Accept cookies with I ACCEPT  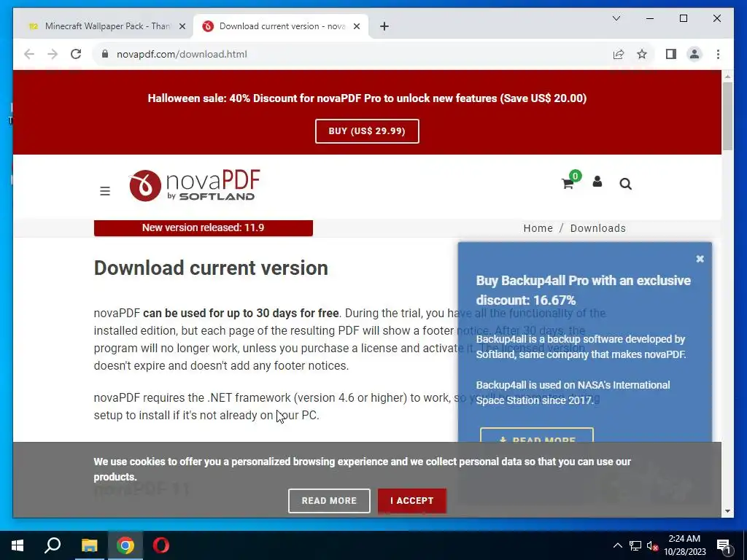tap(412, 500)
